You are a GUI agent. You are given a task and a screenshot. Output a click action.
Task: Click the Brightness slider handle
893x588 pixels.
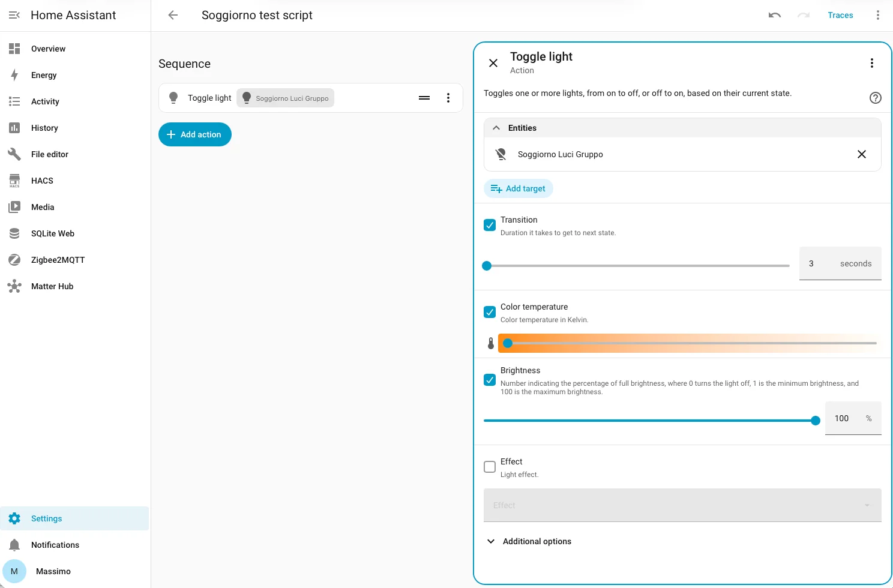coord(816,421)
